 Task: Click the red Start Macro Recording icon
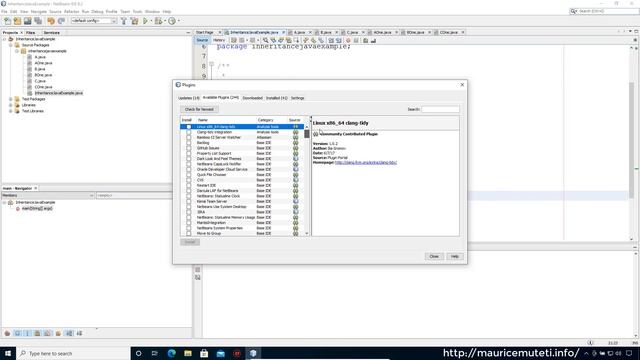(348, 40)
